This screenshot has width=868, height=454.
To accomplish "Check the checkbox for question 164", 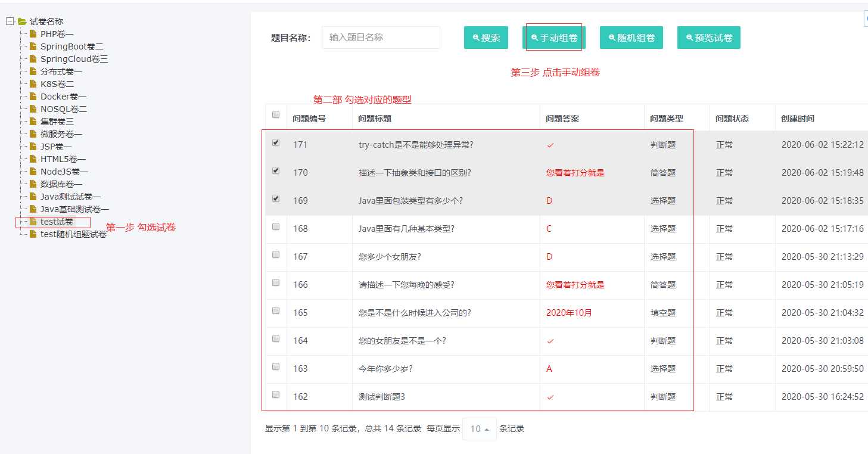I will [x=276, y=338].
